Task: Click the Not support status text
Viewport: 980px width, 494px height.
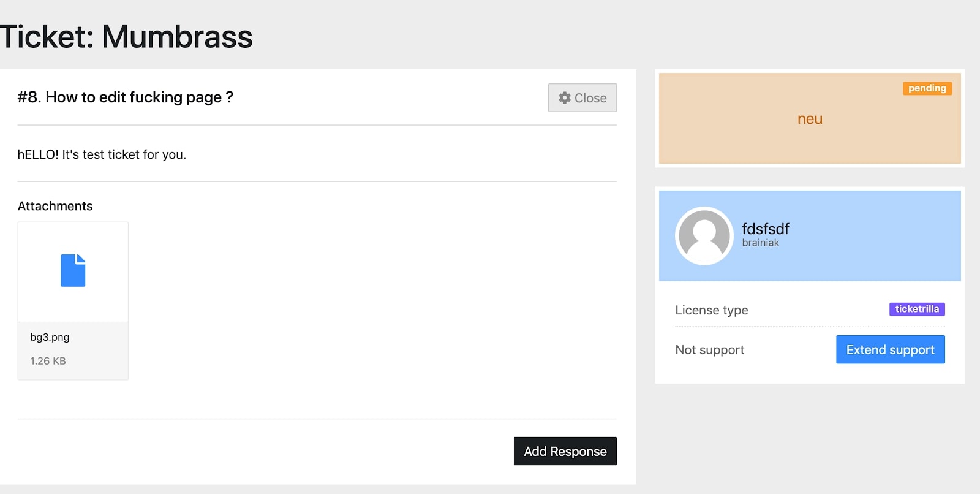Action: coord(709,350)
